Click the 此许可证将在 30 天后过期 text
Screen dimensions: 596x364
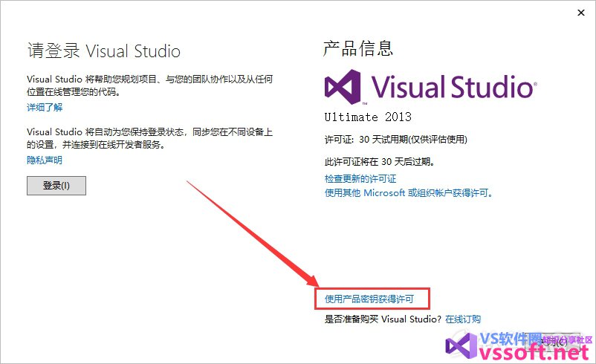tap(379, 162)
